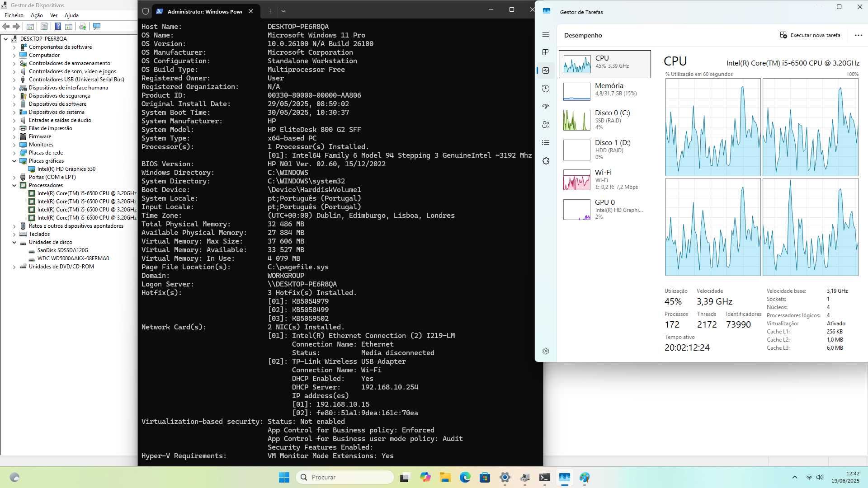Click Executar nova tarefa button

point(810,35)
